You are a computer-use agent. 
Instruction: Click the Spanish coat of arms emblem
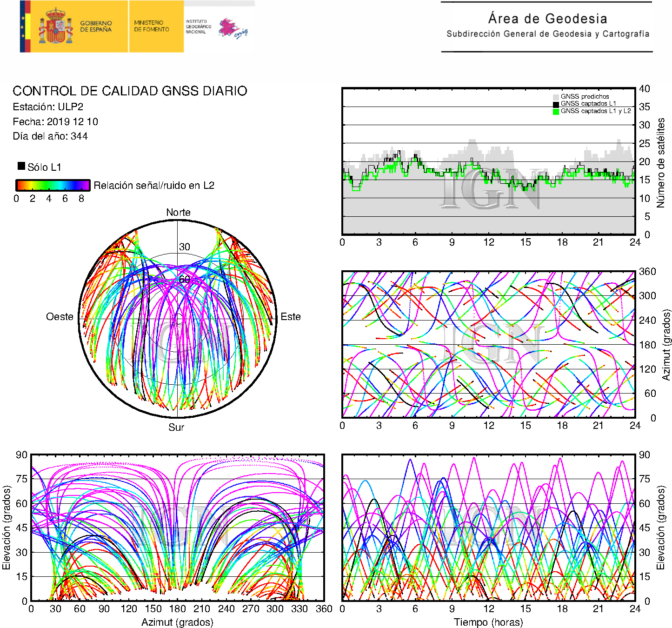tap(55, 27)
